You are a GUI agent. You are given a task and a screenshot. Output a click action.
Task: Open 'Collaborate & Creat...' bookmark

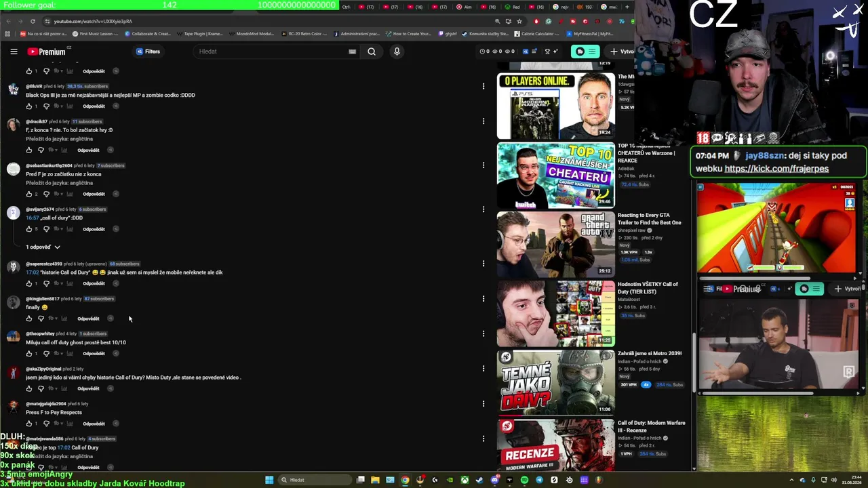147,34
